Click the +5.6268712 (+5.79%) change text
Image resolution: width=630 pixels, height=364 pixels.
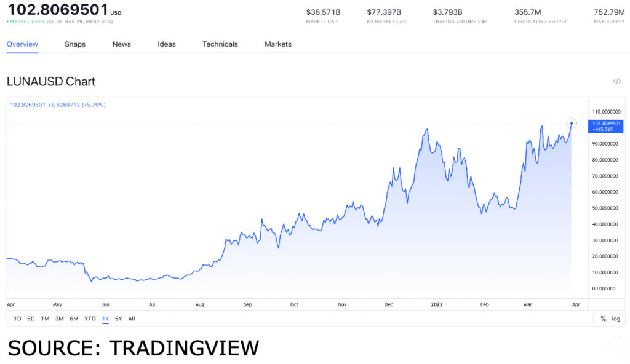77,105
